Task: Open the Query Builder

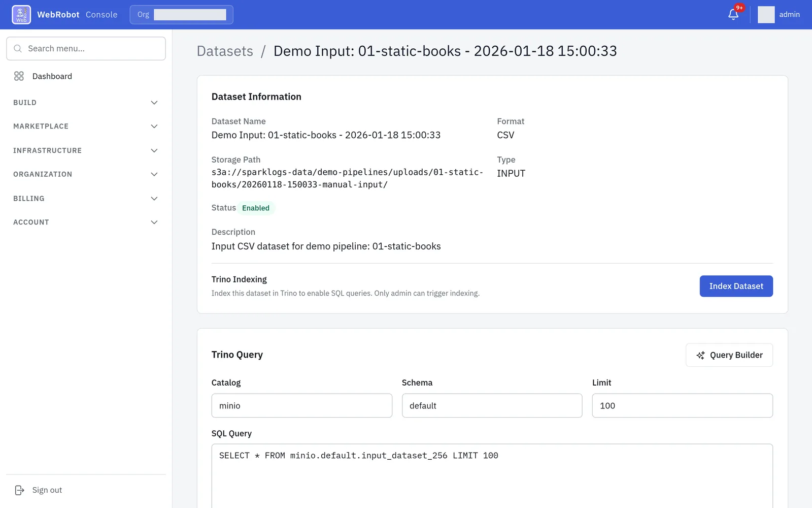Action: point(729,355)
